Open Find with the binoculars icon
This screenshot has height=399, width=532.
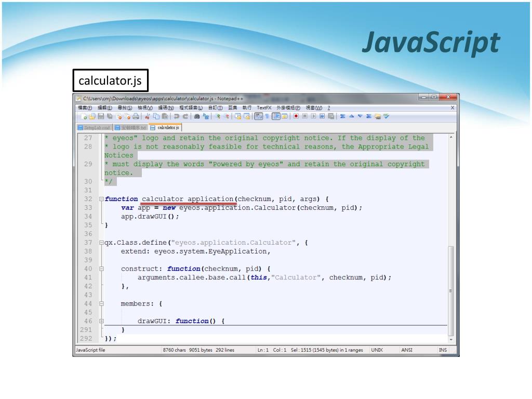[x=197, y=116]
